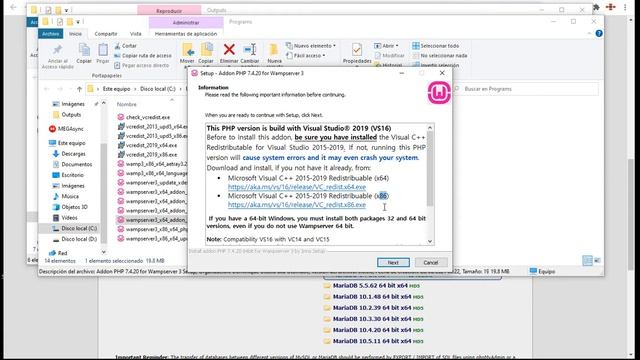
Task: Click No seleccionar nada
Action: point(440,56)
